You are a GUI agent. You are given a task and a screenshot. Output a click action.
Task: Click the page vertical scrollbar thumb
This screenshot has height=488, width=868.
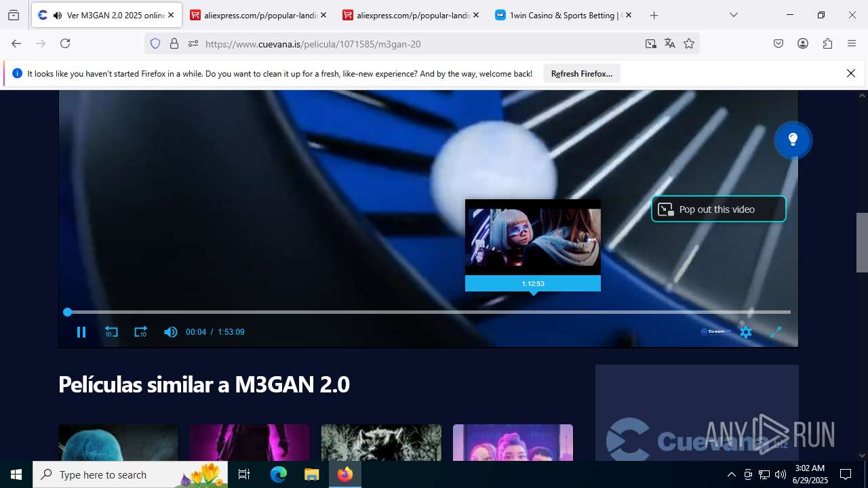tap(862, 243)
